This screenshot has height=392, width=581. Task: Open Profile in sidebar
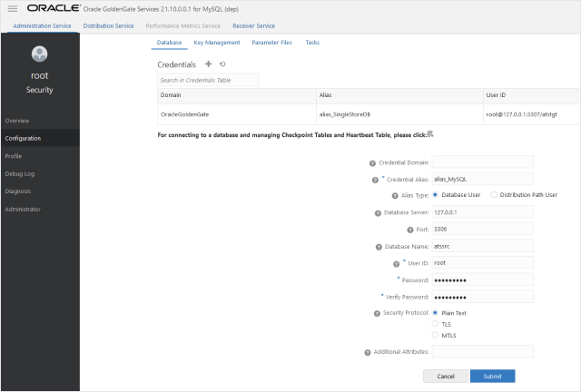click(x=40, y=156)
